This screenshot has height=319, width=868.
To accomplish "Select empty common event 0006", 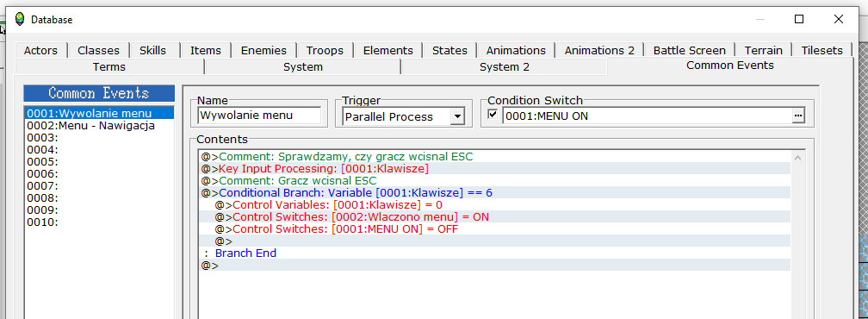I will pos(100,174).
